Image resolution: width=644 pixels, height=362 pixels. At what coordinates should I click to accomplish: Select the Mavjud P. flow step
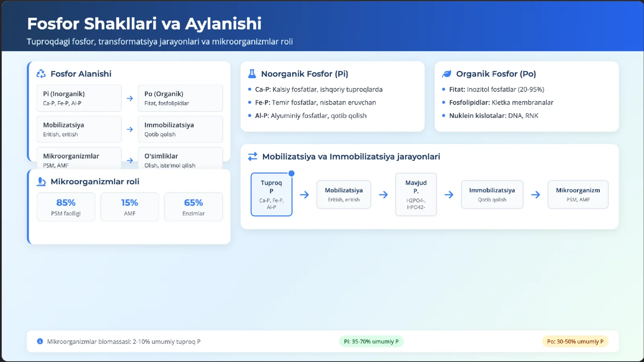coord(416,195)
